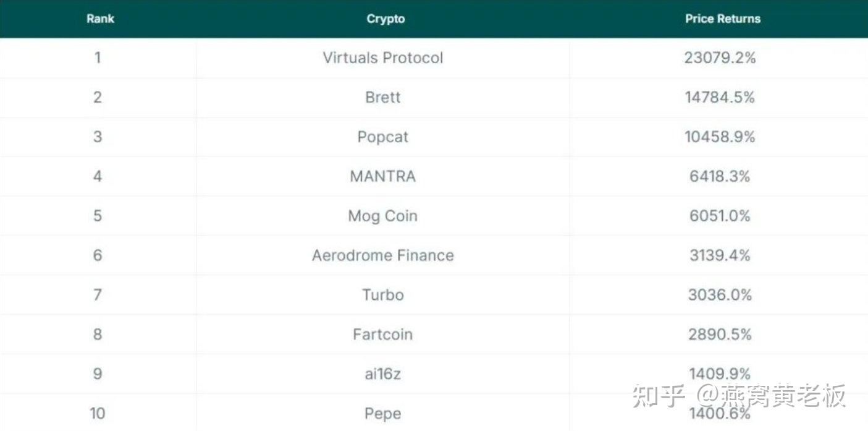Image resolution: width=868 pixels, height=431 pixels.
Task: Click the 23079.2% price return value
Action: point(720,58)
